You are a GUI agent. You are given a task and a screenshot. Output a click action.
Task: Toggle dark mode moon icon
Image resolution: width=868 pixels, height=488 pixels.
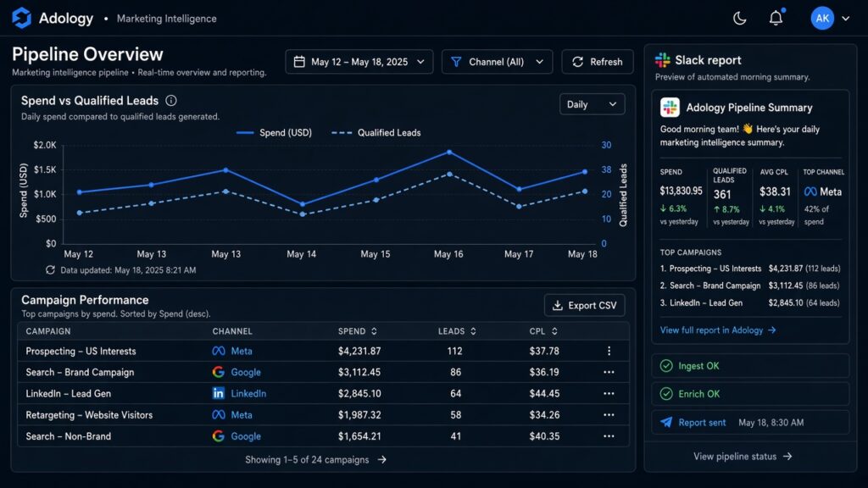(x=739, y=19)
